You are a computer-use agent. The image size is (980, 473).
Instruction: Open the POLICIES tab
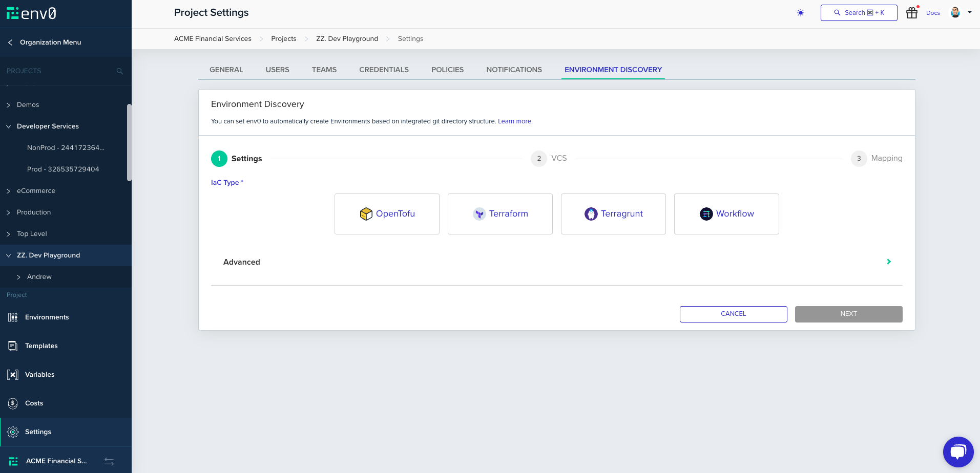(448, 70)
